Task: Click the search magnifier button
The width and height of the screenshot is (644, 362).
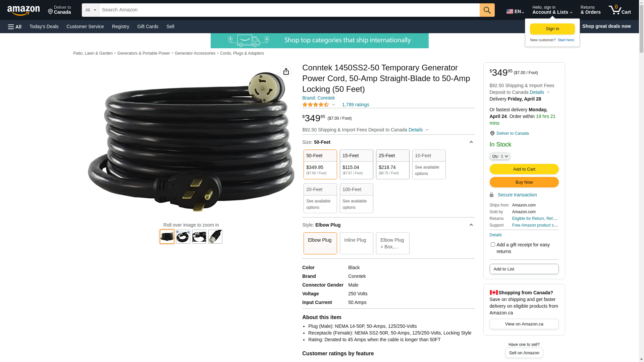Action: tap(487, 10)
